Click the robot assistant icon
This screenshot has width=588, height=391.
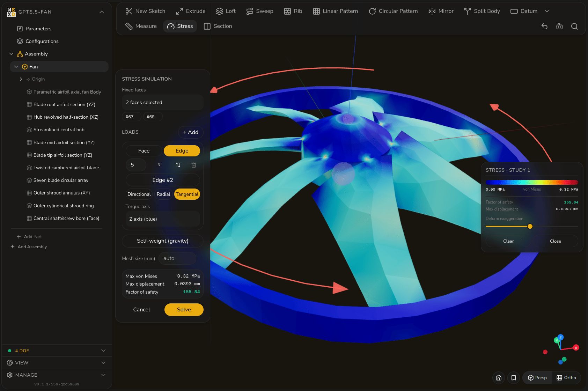pyautogui.click(x=559, y=26)
